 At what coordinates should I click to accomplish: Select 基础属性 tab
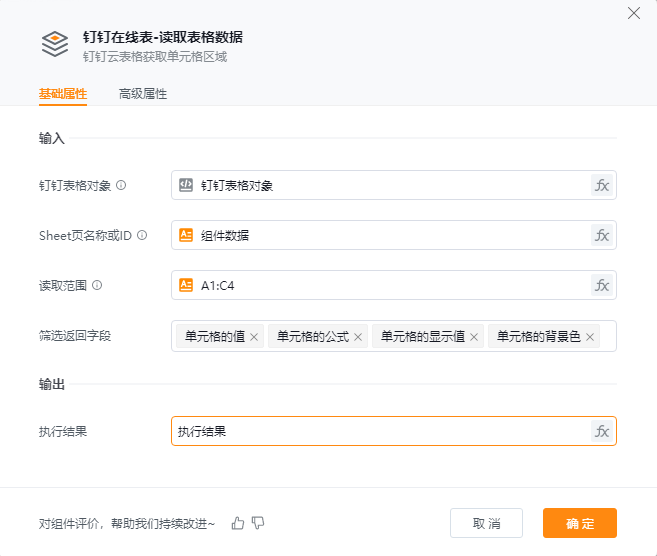[x=63, y=94]
